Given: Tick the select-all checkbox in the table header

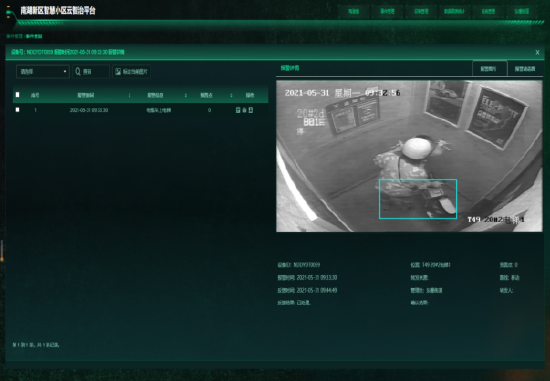Looking at the screenshot, I should pyautogui.click(x=18, y=95).
